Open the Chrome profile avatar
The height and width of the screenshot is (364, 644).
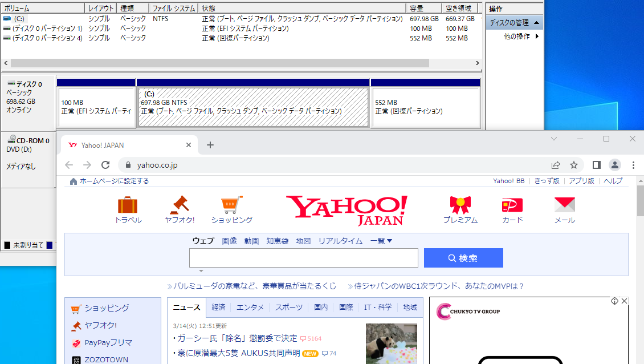[615, 165]
